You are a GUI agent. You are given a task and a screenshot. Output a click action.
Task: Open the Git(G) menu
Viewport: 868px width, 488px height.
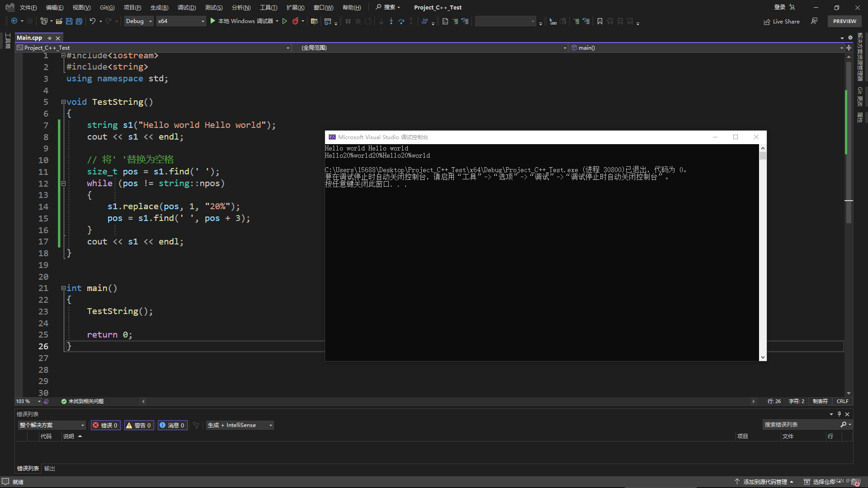[x=107, y=8]
